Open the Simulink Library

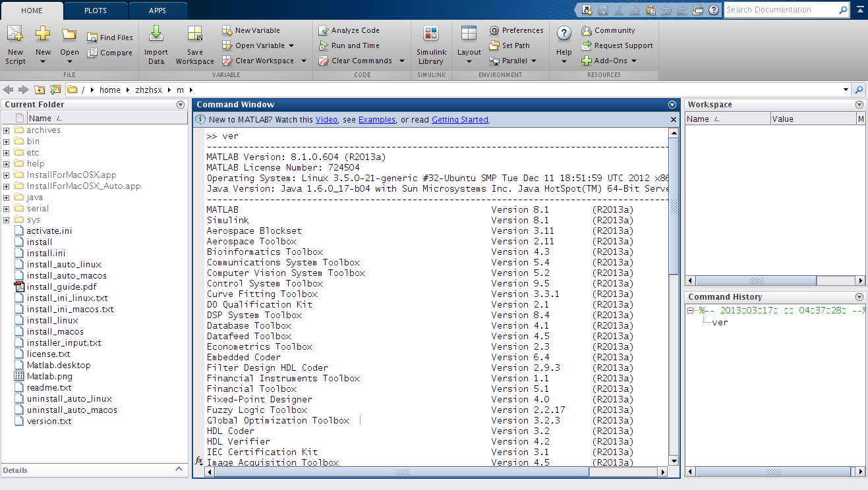pyautogui.click(x=431, y=34)
